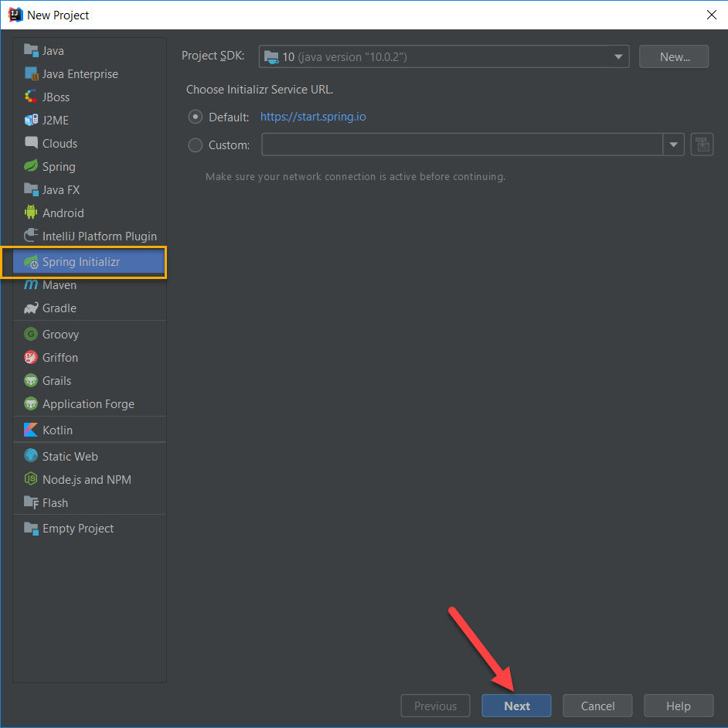Select the 'IntelliJ Platform Plugin' label text
This screenshot has width=728, height=728.
tap(100, 236)
